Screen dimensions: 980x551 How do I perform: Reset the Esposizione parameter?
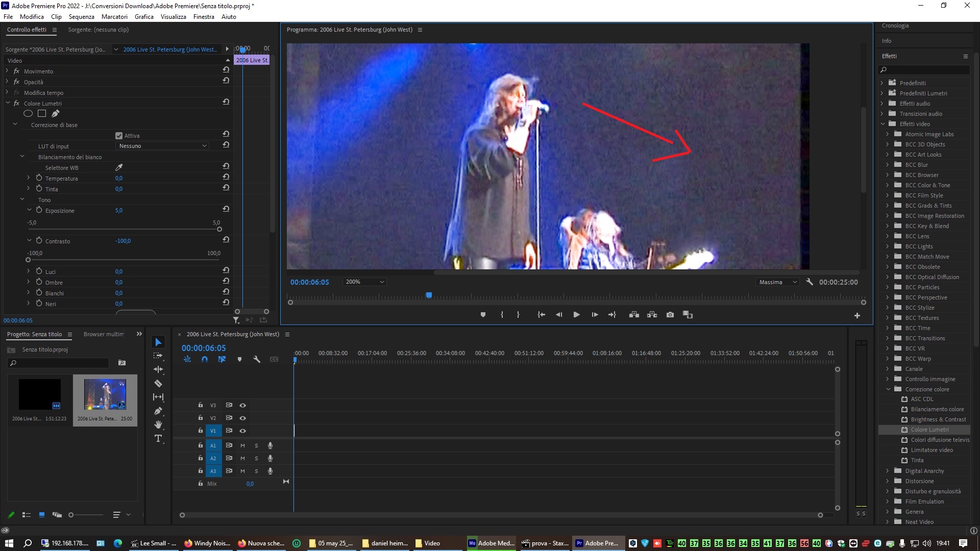coord(226,209)
